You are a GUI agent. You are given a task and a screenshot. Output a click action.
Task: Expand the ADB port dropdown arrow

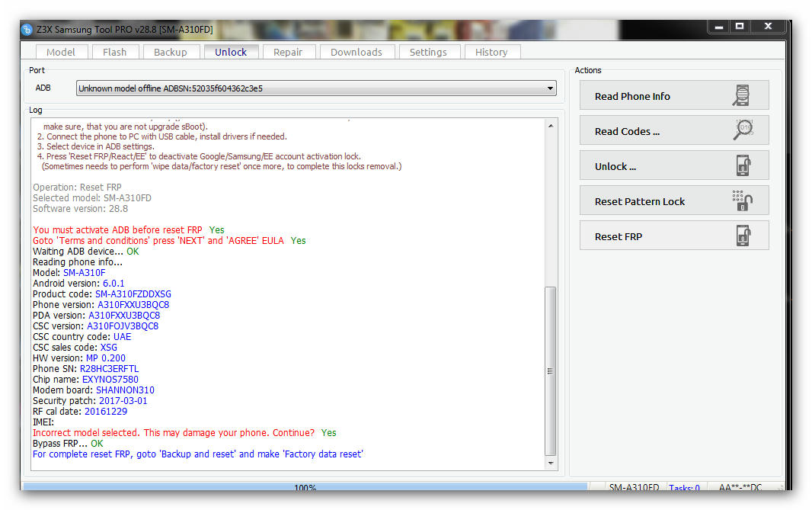(550, 88)
